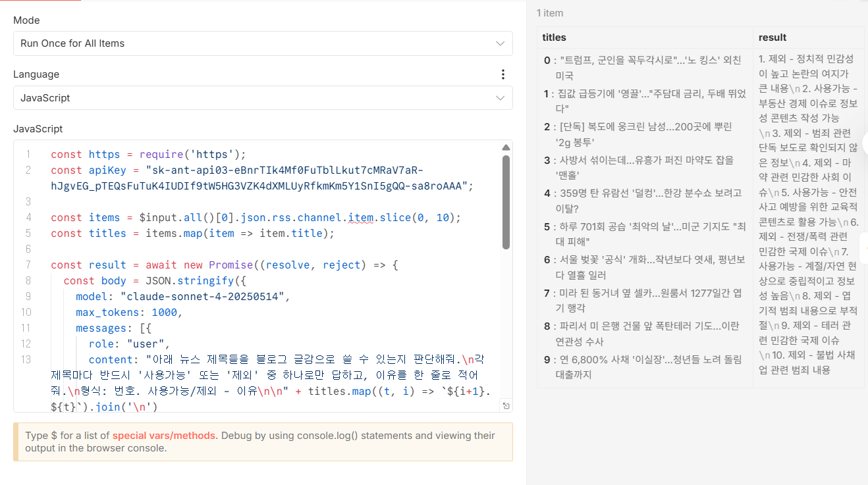This screenshot has width=868, height=485.
Task: Open the Language options kebab menu
Action: point(503,74)
